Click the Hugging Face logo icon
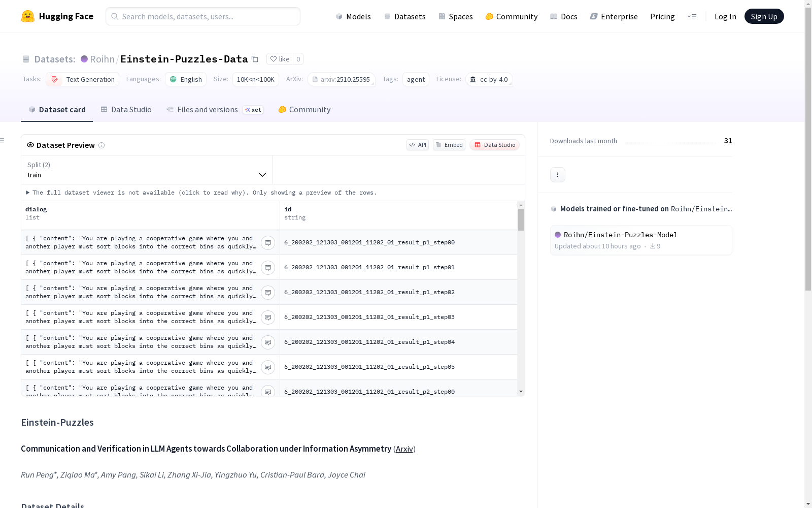Screen dimensions: 812x508 (28, 16)
